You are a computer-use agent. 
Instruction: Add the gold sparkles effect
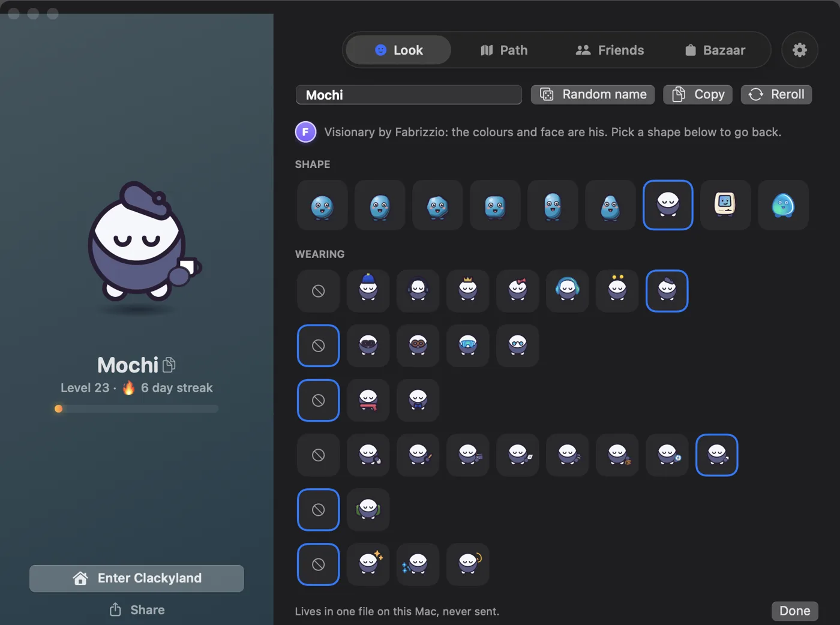(x=368, y=564)
